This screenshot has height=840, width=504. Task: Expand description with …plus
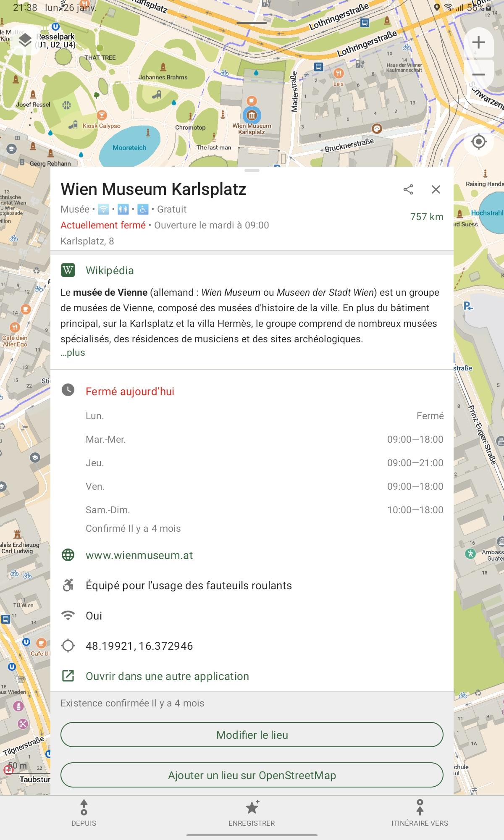[73, 352]
